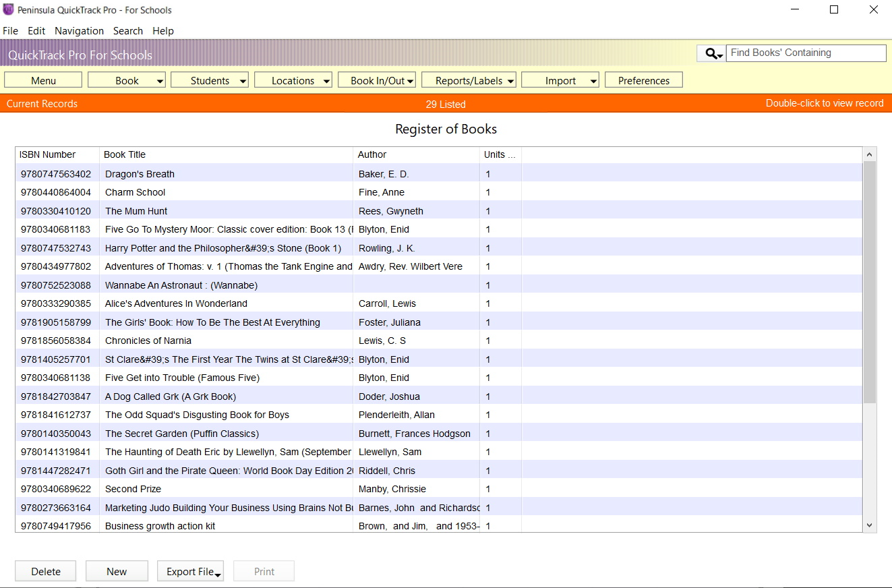
Task: Select the Dragon's Breath row
Action: (439, 174)
